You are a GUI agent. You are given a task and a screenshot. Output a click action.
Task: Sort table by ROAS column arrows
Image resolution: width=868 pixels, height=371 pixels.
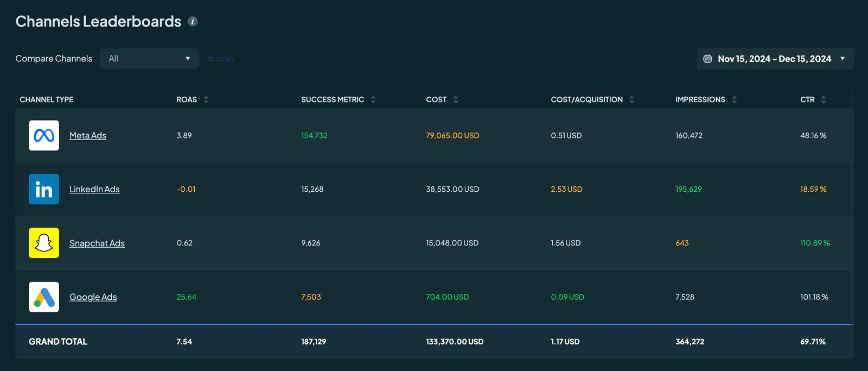click(x=206, y=99)
